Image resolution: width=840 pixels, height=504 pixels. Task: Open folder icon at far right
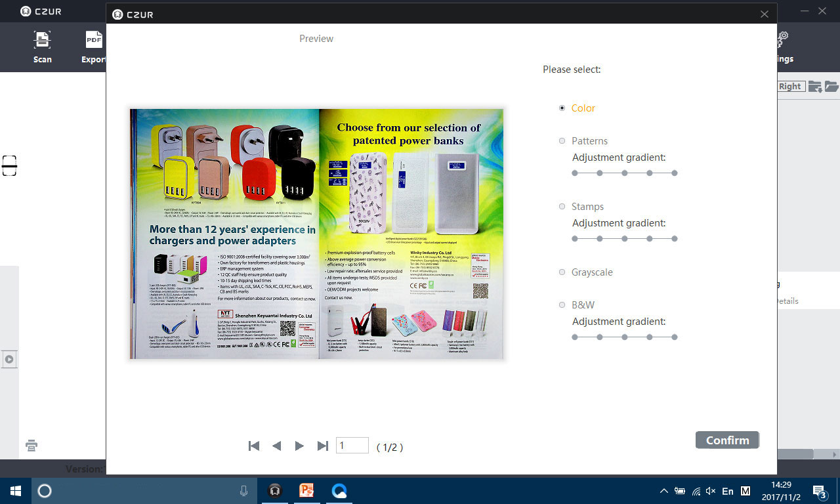tap(831, 87)
